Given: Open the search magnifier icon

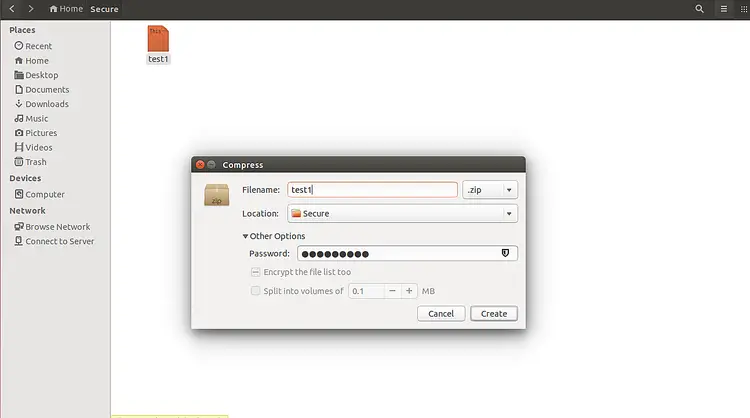Looking at the screenshot, I should coord(699,9).
